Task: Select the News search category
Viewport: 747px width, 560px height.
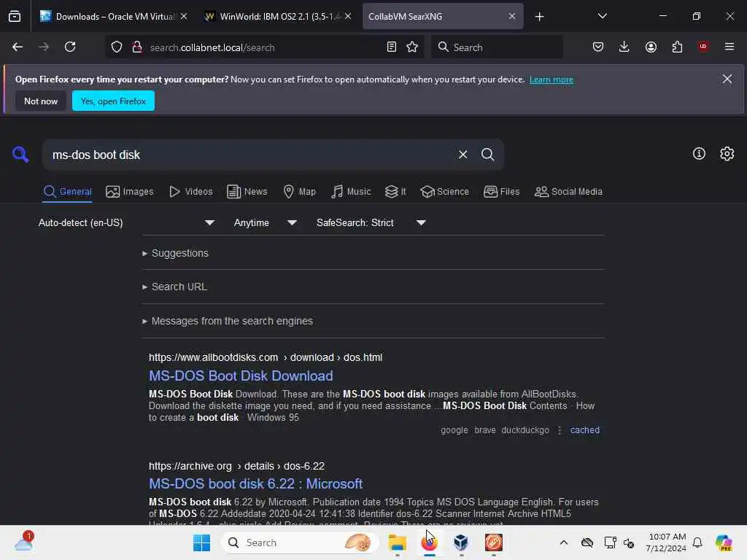Action: [x=247, y=192]
